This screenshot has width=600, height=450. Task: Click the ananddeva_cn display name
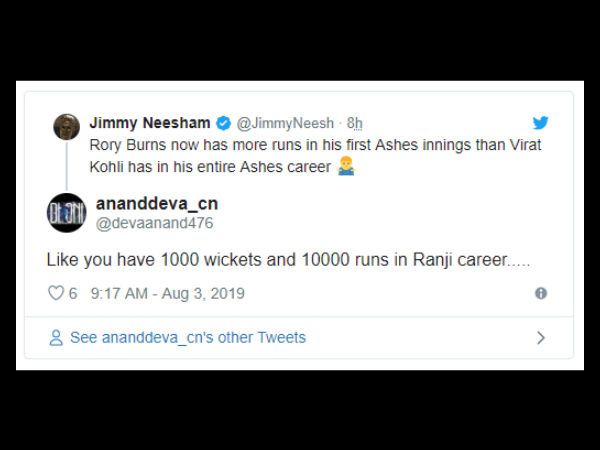click(156, 204)
